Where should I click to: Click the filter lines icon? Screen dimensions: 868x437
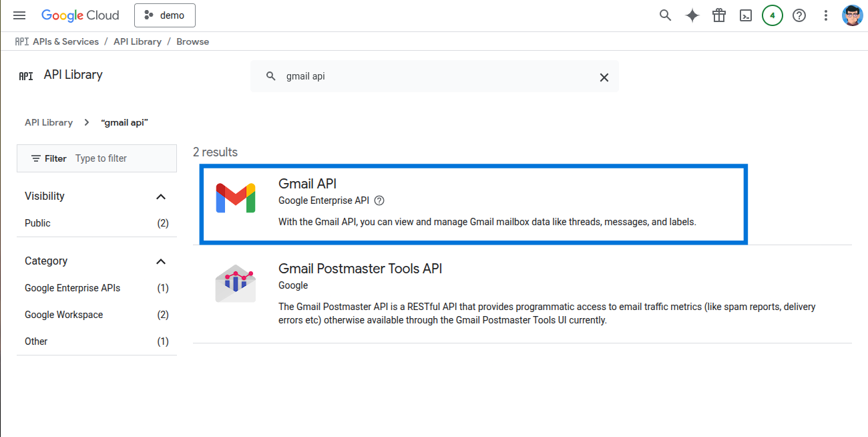click(36, 158)
